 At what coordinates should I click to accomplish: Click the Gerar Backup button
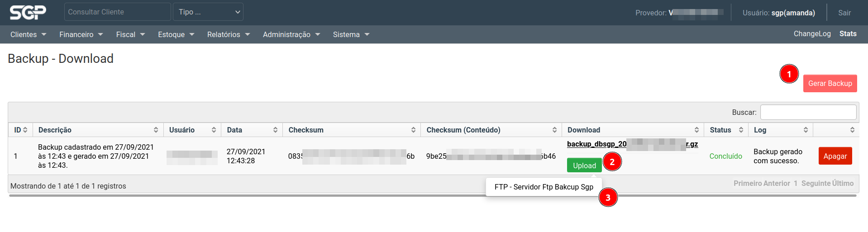tap(830, 83)
